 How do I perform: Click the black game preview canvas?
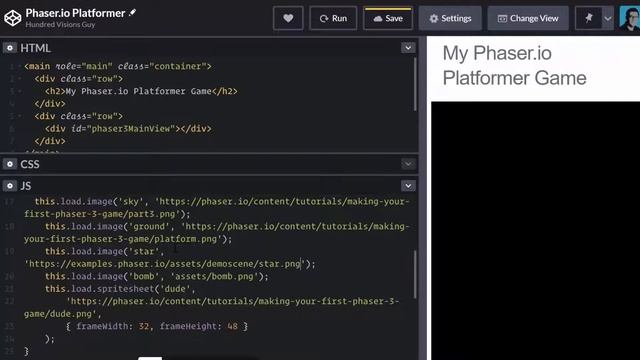[536, 231]
